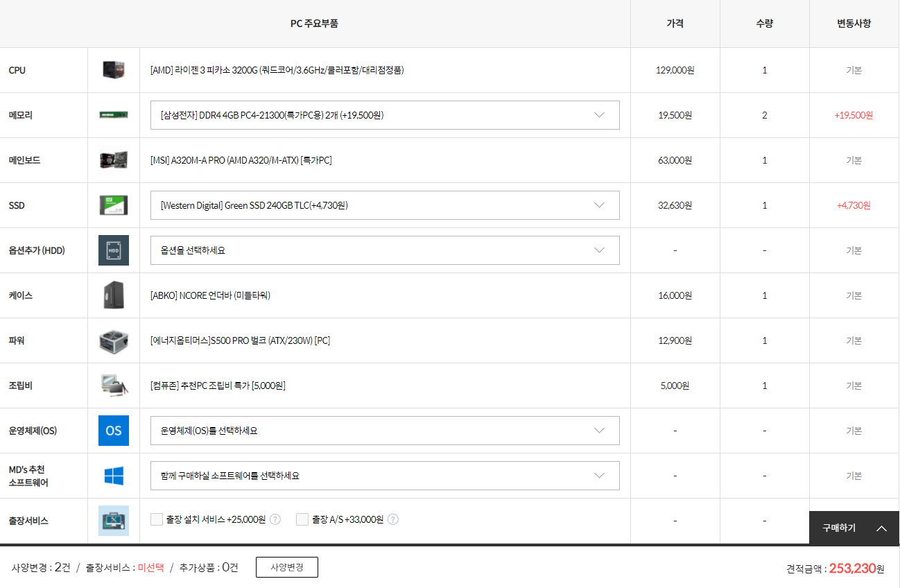Click the 출장서비스 toolbox icon
Screen dimensions: 900x588
pos(114,521)
